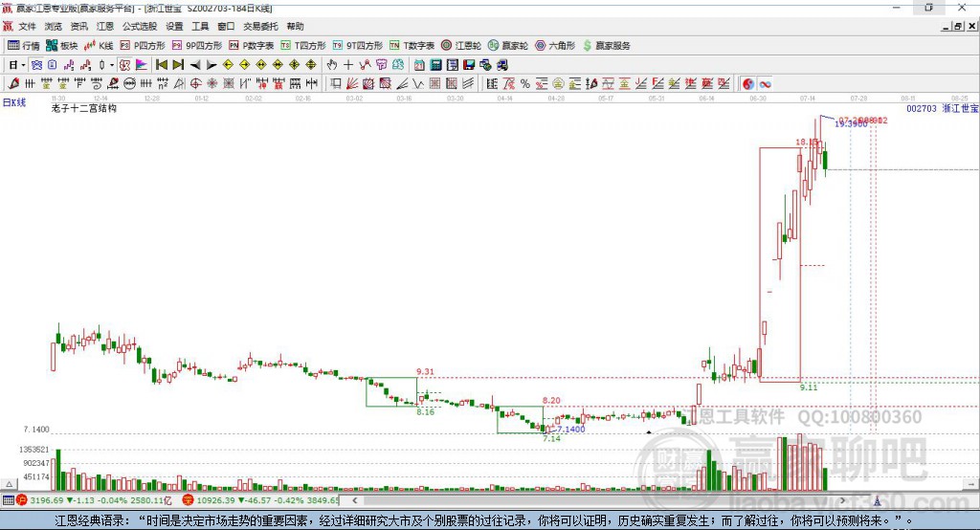
Task: Expand the 日 period dropdown
Action: click(15, 64)
